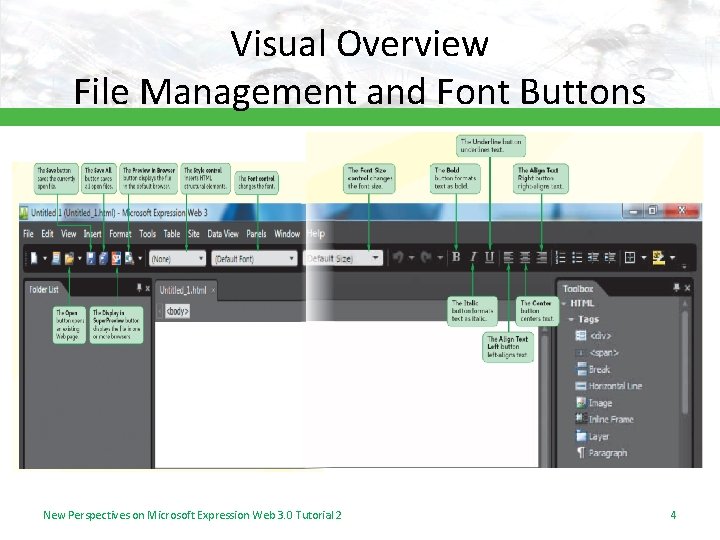
Task: Toggle Align Text Left button
Action: click(x=508, y=258)
